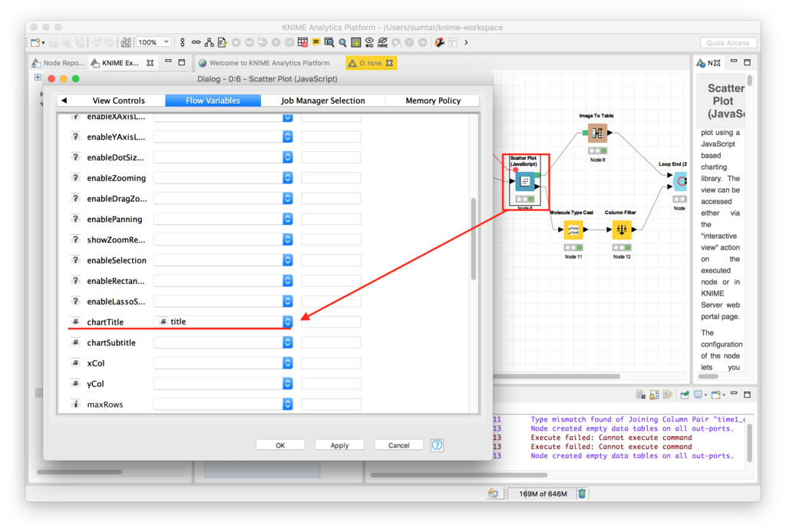This screenshot has height=532, width=786.
Task: Click the OK button
Action: (x=280, y=444)
